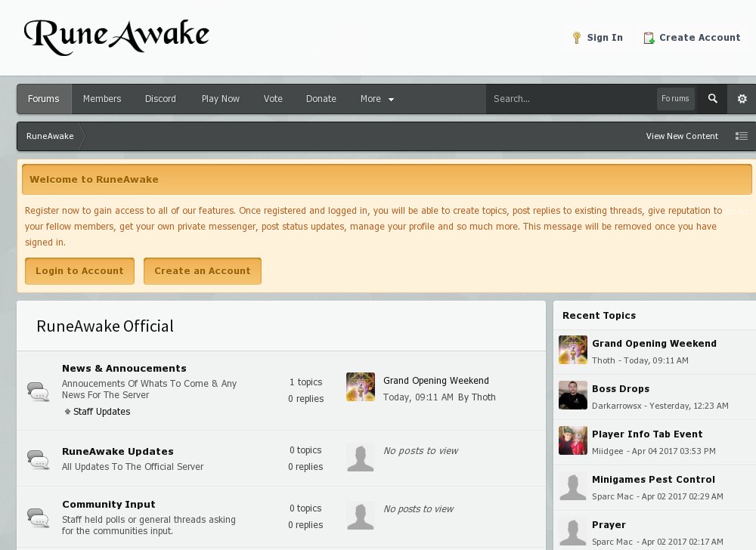Screen dimensions: 756x550
Task: Open settings via the gear icon
Action: point(742,99)
